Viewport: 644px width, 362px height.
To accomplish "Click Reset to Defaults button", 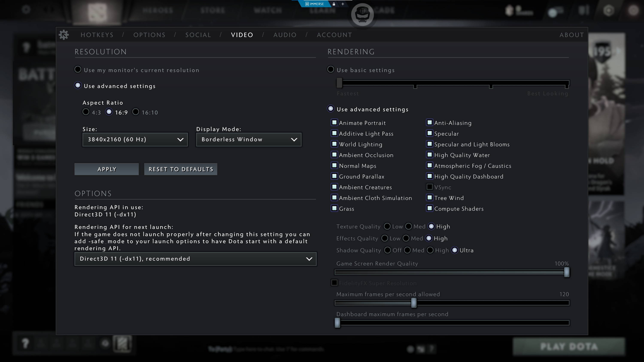I will tap(181, 169).
